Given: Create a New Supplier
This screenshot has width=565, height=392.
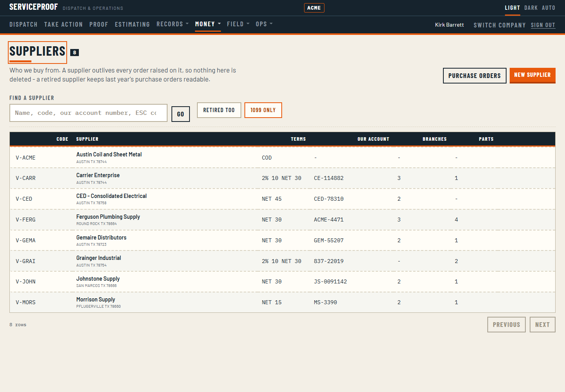Looking at the screenshot, I should click(x=532, y=75).
